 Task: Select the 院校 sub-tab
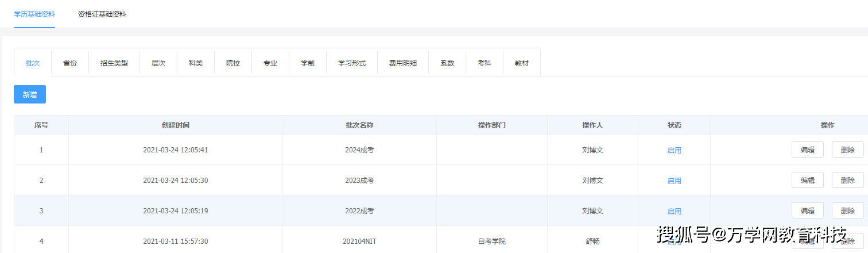pyautogui.click(x=233, y=63)
